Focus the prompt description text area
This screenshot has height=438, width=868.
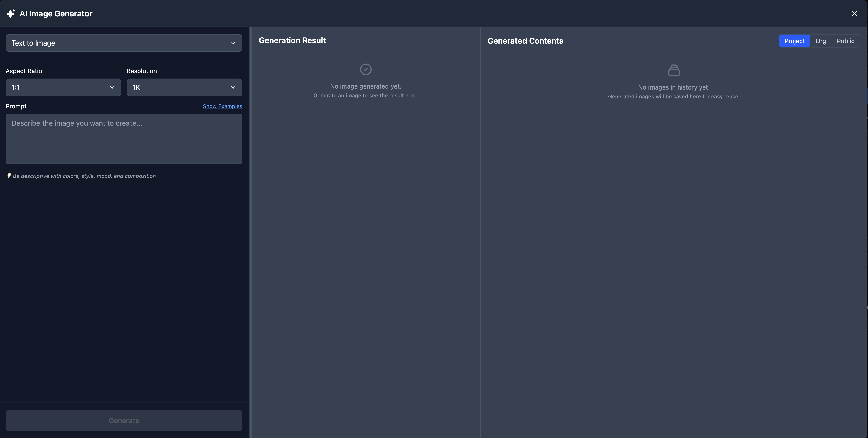tap(124, 139)
